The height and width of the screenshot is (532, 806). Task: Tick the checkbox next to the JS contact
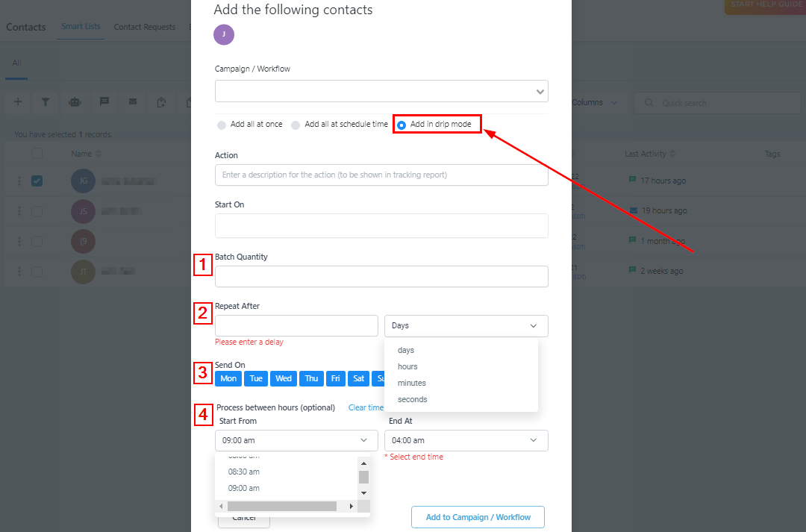37,211
